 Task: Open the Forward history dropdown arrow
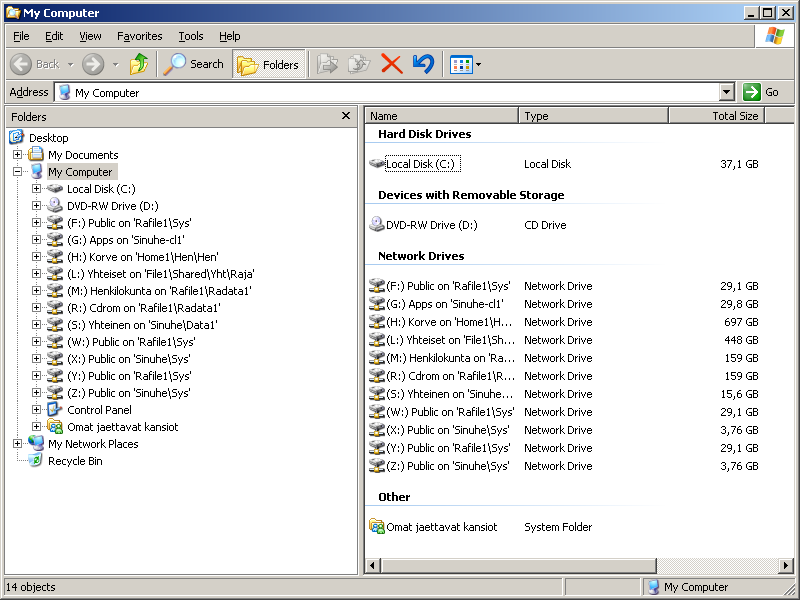tap(115, 65)
